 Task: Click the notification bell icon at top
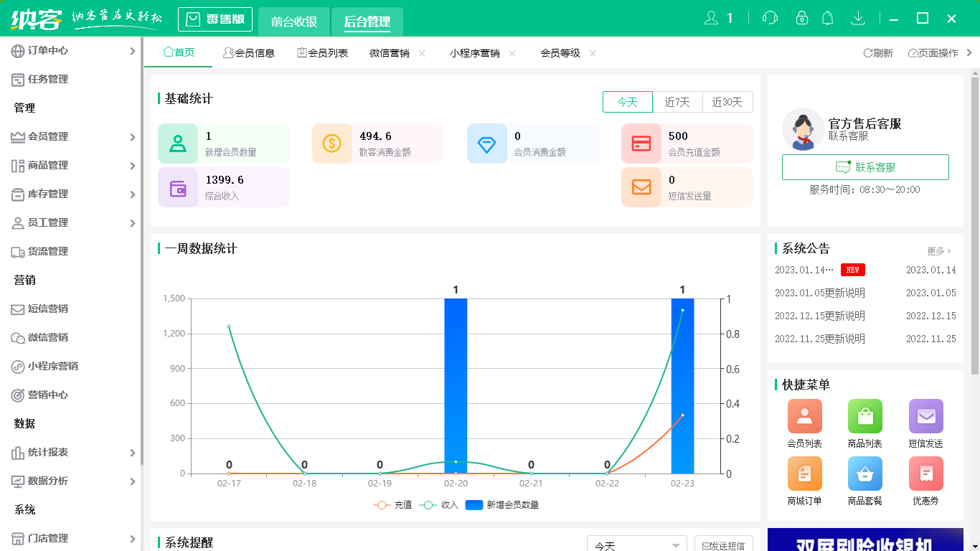click(x=827, y=17)
